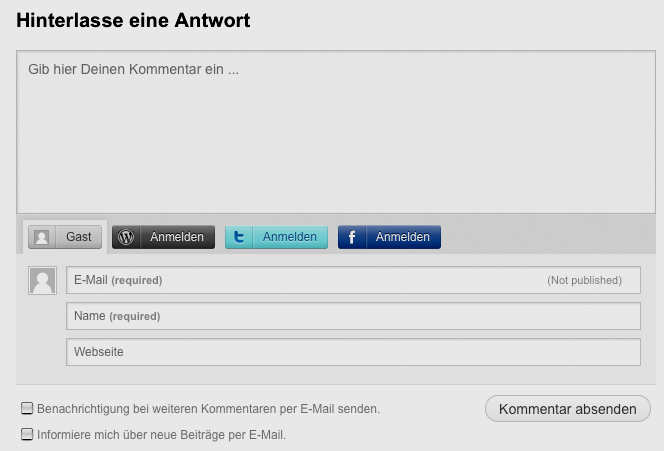Click the guest avatar icon in Gast tab
The height and width of the screenshot is (451, 664).
(x=42, y=237)
